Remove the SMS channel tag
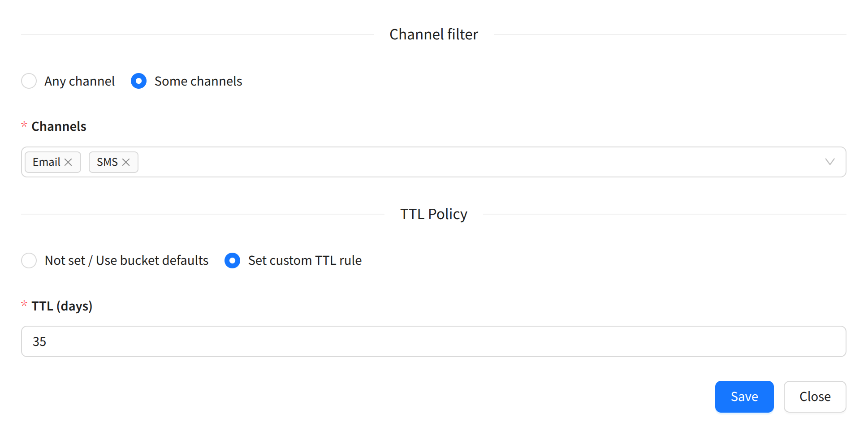This screenshot has width=868, height=431. click(126, 162)
